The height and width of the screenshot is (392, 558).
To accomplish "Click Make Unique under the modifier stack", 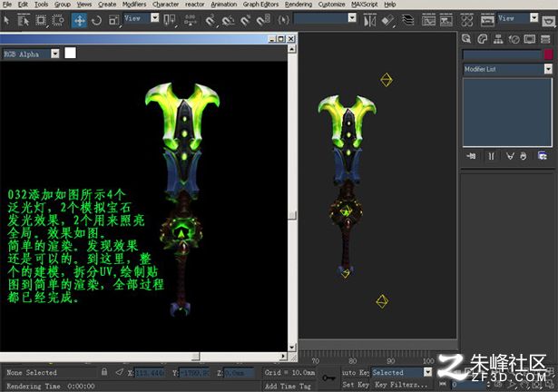I will (x=510, y=156).
